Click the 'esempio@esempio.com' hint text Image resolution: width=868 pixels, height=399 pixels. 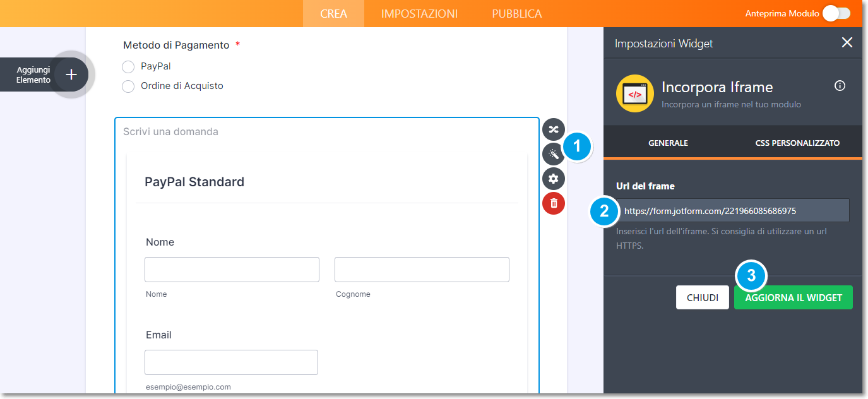188,387
